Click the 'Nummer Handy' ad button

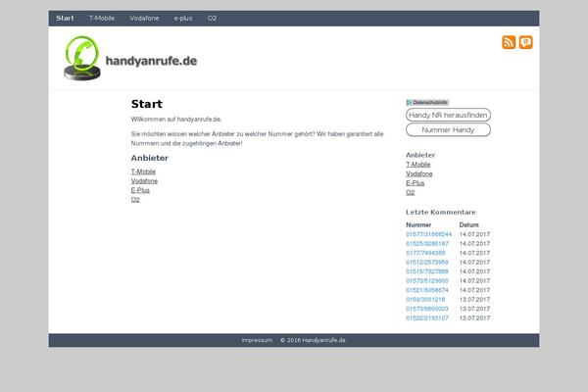tap(448, 129)
